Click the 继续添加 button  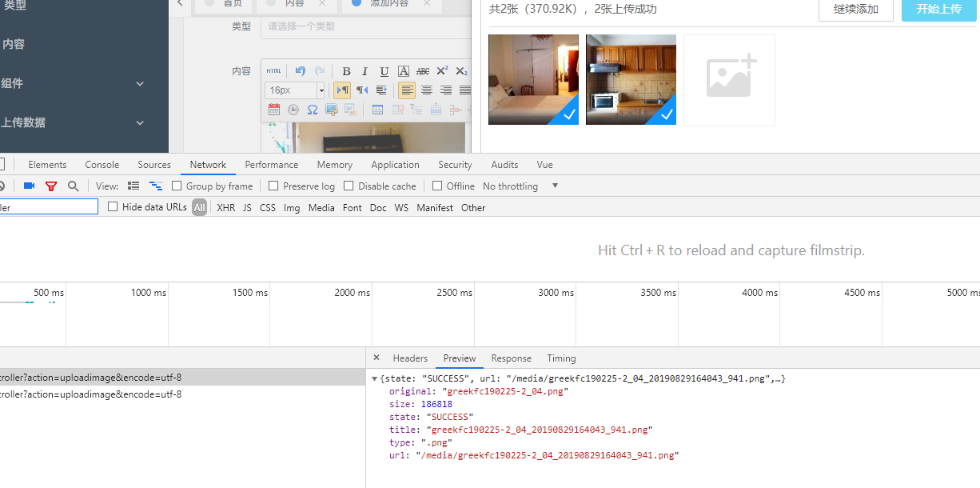click(x=855, y=10)
